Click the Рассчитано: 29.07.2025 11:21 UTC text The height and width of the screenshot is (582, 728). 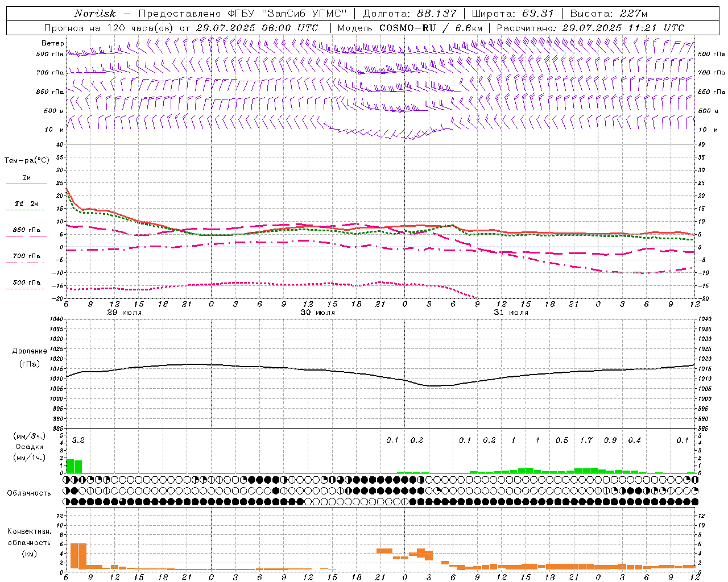(x=591, y=28)
